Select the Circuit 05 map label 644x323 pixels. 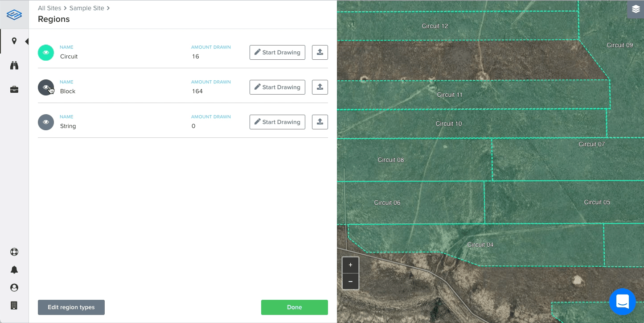point(597,202)
